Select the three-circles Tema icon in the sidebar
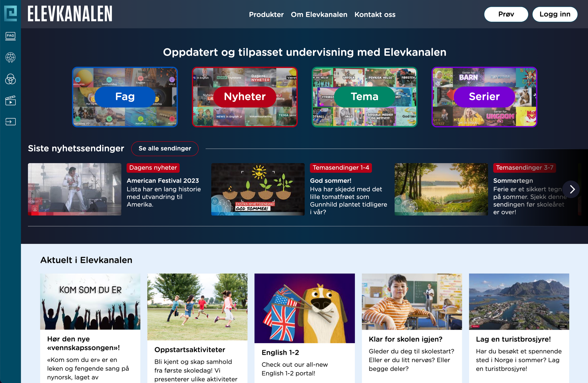The width and height of the screenshot is (588, 383). [x=10, y=79]
